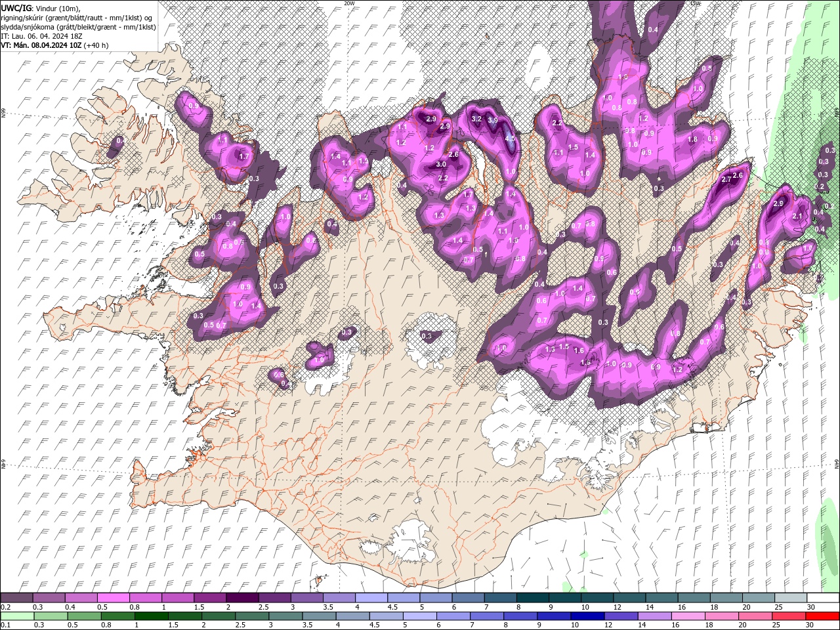
Task: Click the 3.2 precipitation value on the map
Action: [x=477, y=119]
